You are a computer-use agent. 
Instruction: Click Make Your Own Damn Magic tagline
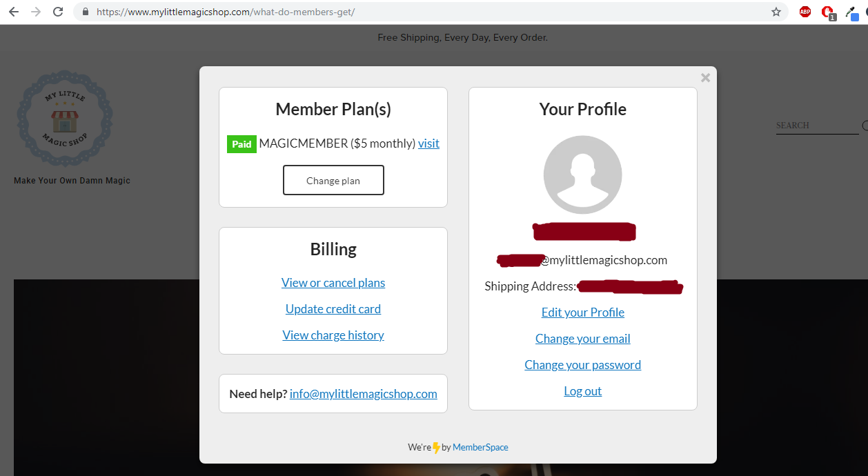72,181
